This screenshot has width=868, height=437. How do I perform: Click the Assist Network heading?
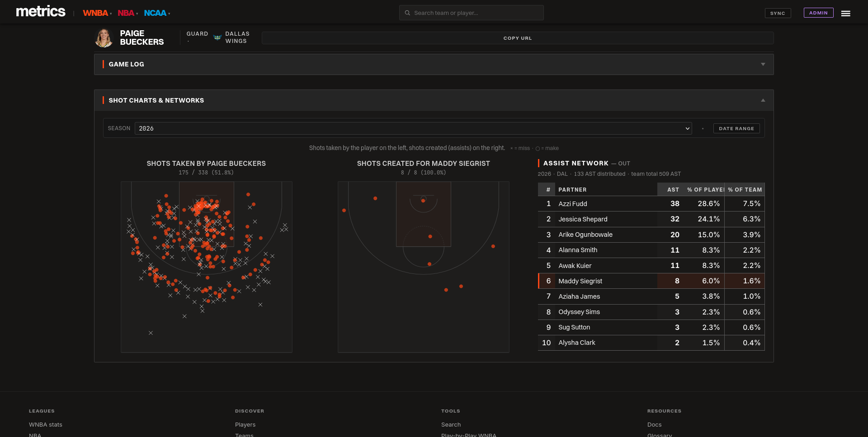point(576,163)
